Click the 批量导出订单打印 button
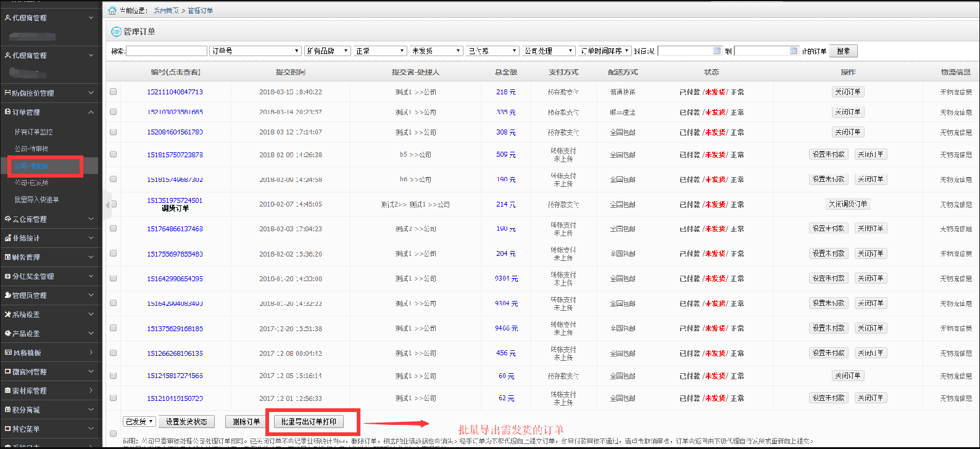980x449 pixels. [309, 422]
